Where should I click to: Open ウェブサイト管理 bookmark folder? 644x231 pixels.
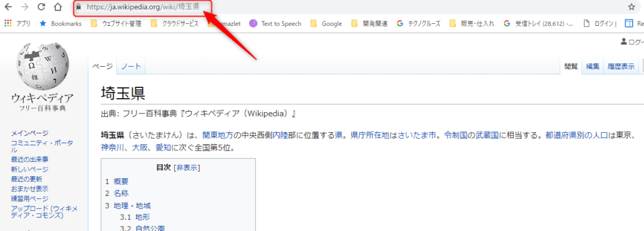(116, 23)
